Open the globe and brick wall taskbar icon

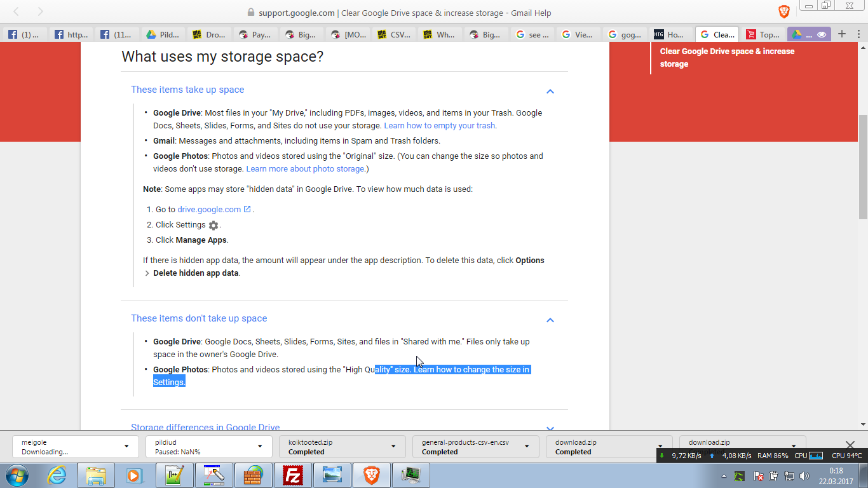tap(254, 475)
